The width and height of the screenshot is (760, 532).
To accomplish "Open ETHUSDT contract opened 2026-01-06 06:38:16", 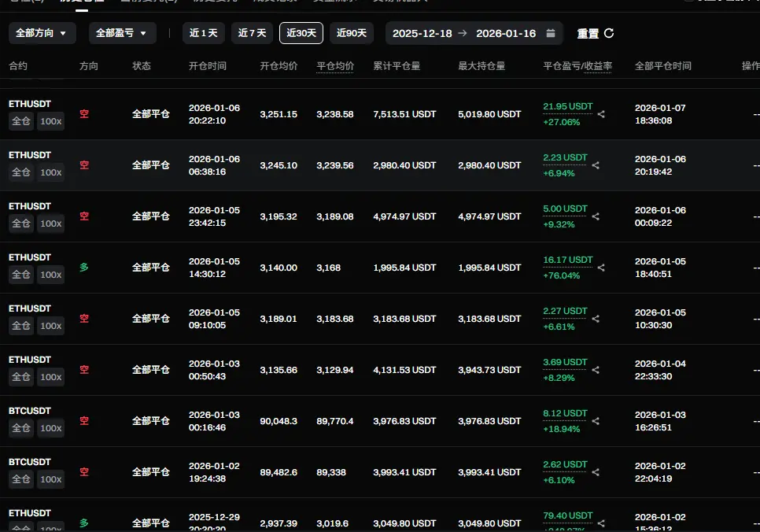I will [x=30, y=155].
